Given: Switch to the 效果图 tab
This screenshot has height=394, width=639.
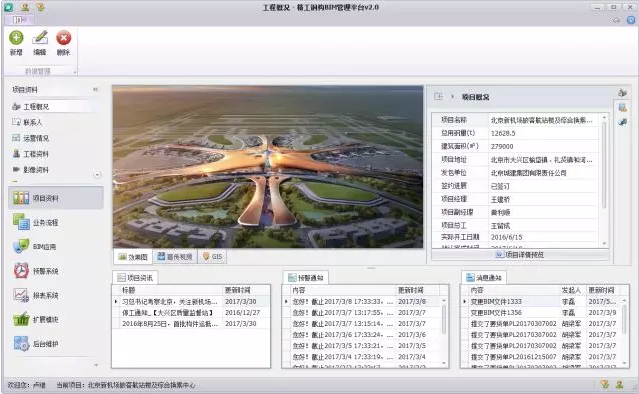Looking at the screenshot, I should pyautogui.click(x=133, y=257).
